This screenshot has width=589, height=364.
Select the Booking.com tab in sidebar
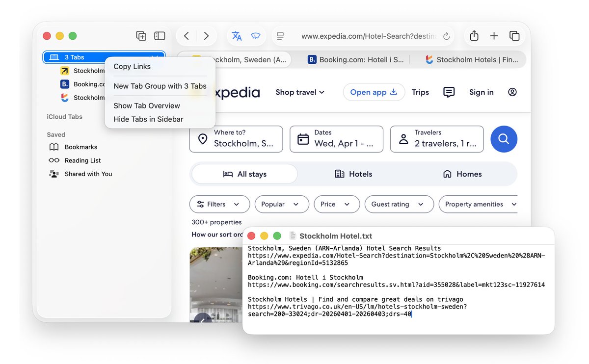tap(82, 84)
